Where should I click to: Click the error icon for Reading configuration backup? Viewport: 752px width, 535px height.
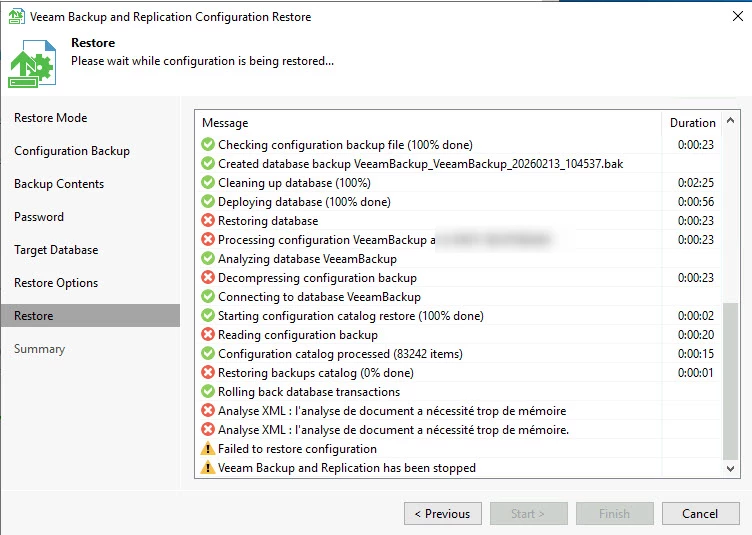(208, 335)
